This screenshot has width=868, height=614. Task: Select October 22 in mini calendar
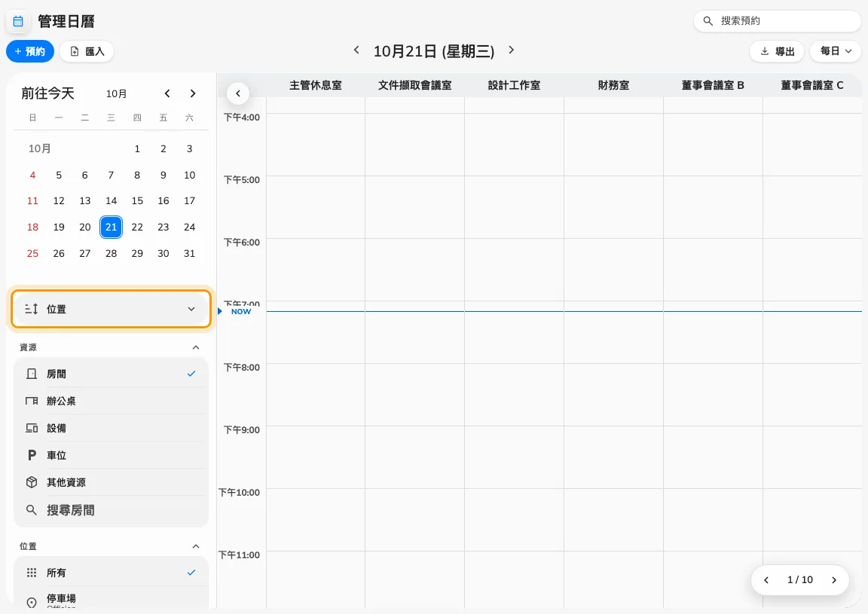coord(137,227)
